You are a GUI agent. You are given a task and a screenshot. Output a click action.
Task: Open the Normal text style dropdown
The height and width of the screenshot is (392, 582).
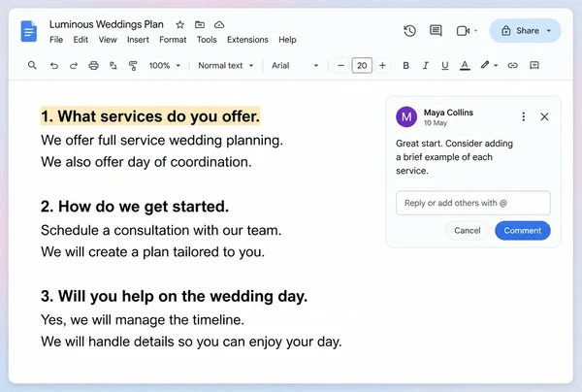click(x=226, y=66)
